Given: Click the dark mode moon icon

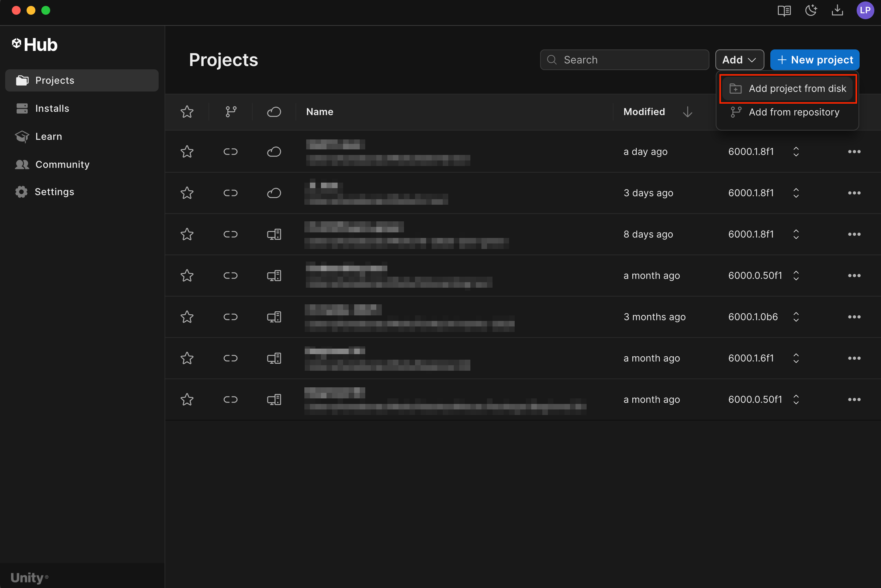Looking at the screenshot, I should point(811,10).
